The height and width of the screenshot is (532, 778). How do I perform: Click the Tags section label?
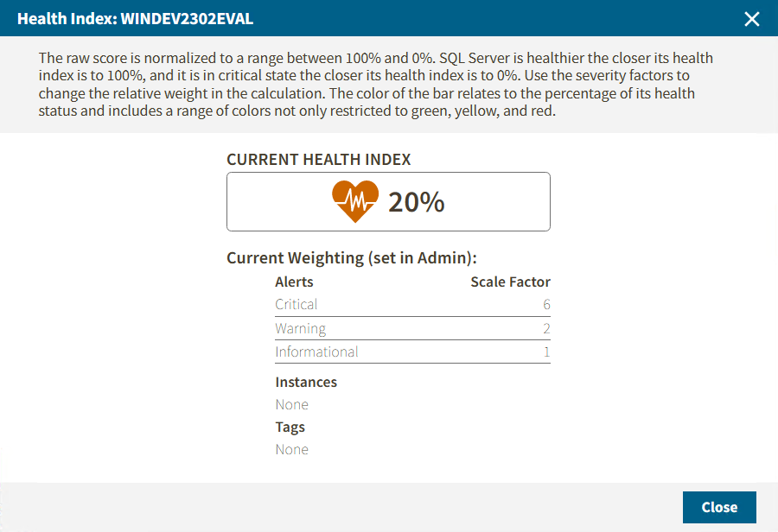(x=290, y=427)
